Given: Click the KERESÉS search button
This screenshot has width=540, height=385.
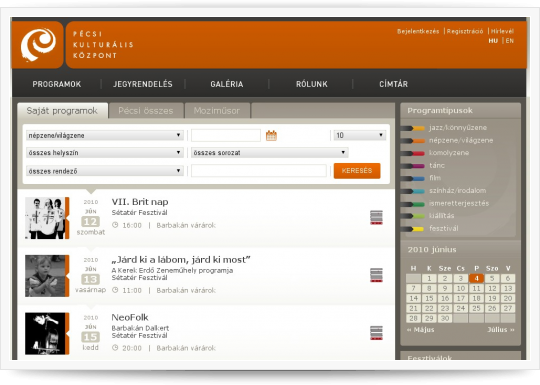Looking at the screenshot, I should click(x=357, y=171).
